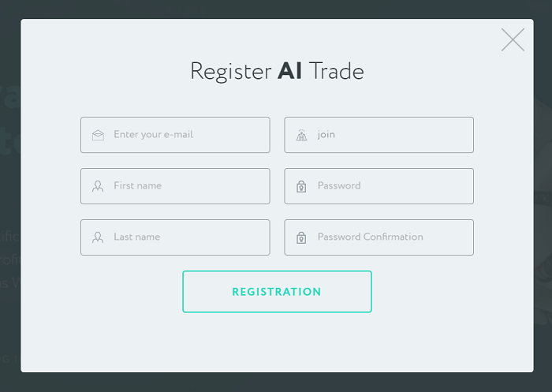The image size is (552, 392).
Task: Click the padlock icon in Password field
Action: [301, 187]
